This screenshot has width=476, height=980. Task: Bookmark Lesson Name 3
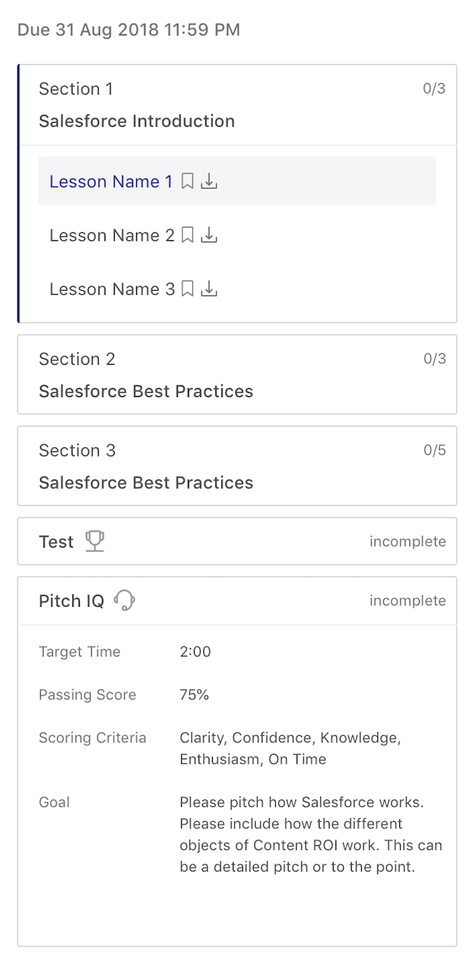click(188, 289)
